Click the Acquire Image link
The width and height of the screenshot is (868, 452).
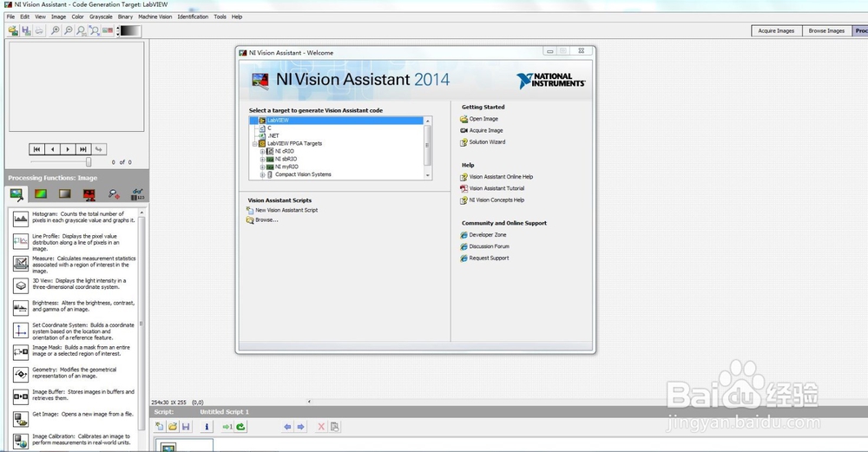click(486, 130)
